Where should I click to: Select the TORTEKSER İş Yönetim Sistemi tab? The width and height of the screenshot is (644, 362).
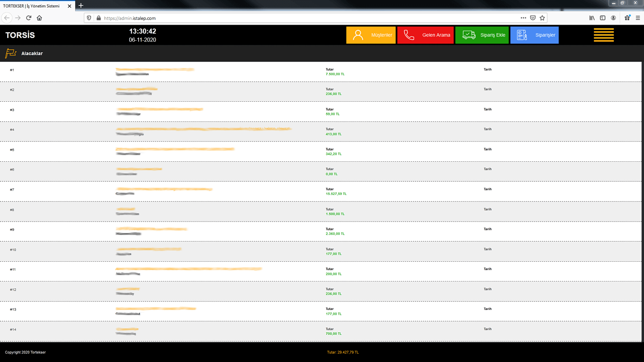click(x=37, y=6)
